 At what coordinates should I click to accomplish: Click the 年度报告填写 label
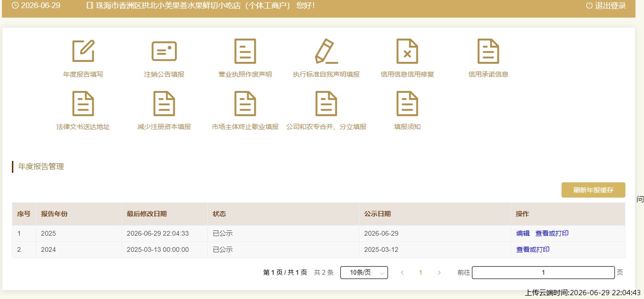83,74
